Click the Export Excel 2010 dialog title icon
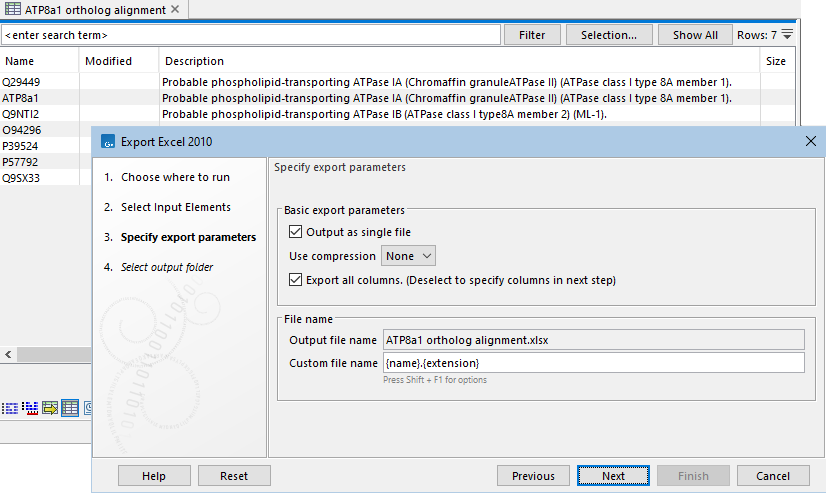Screen dimensions: 826x493 click(107, 141)
